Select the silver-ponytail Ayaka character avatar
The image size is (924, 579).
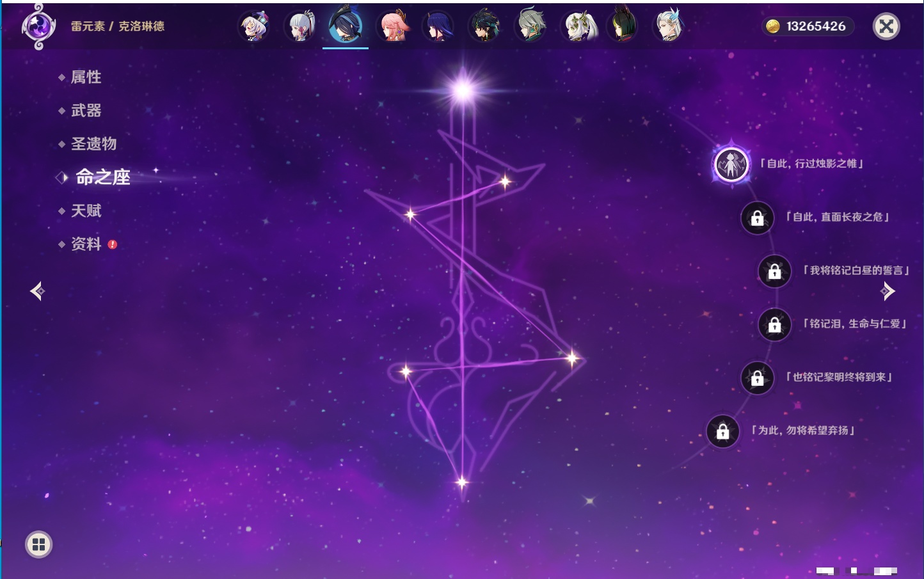[300, 26]
